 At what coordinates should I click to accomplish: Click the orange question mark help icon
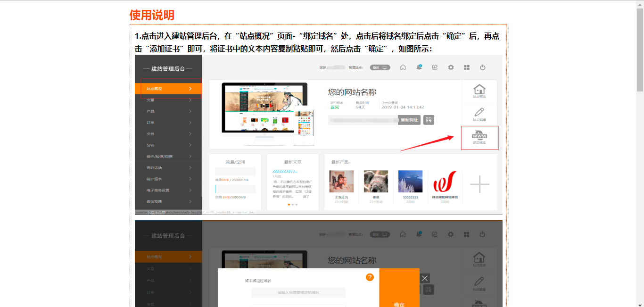[x=370, y=277]
